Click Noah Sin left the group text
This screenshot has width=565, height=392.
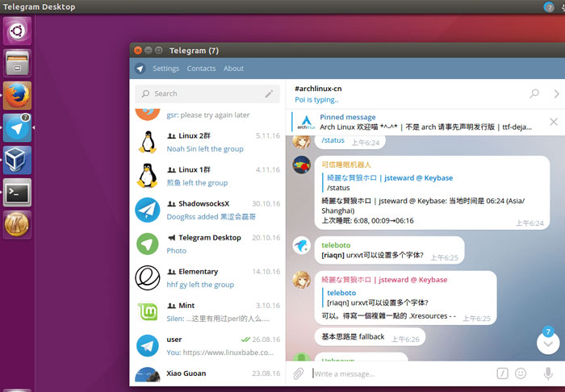coord(205,149)
